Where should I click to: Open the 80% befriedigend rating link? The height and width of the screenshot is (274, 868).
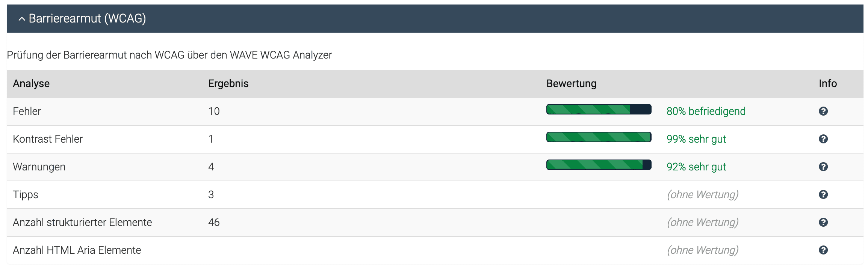coord(706,111)
